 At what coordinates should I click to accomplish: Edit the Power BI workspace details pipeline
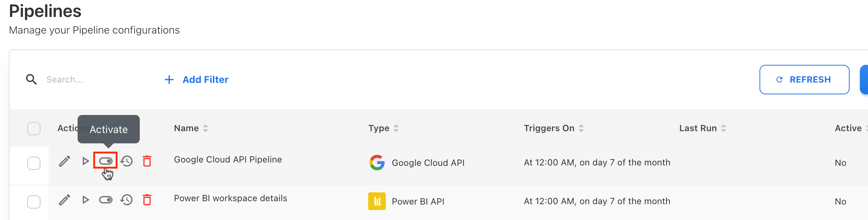[65, 200]
